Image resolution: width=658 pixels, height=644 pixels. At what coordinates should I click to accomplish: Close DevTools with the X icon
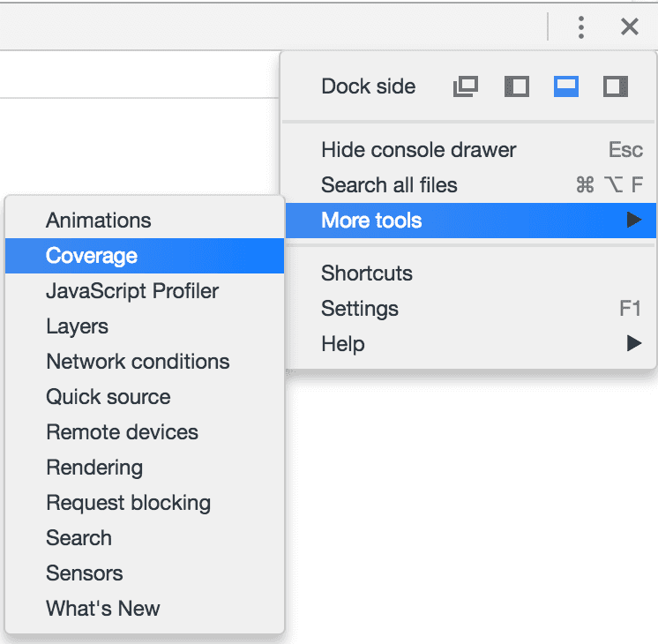(629, 27)
